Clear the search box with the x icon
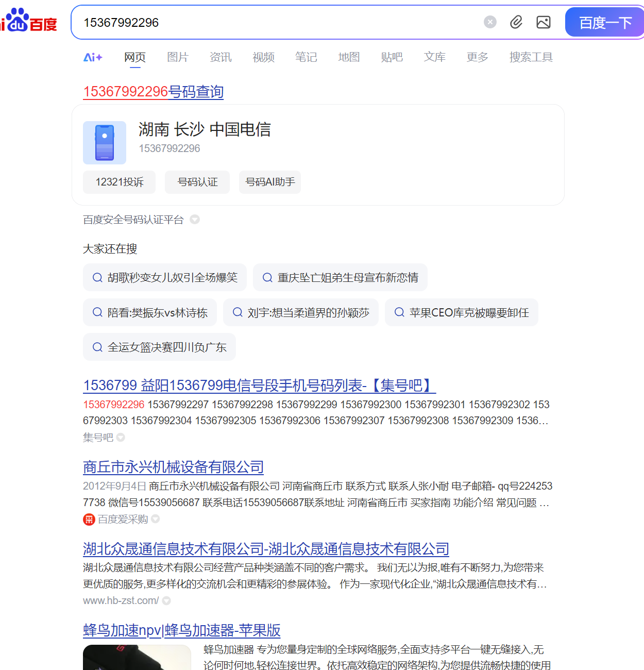The height and width of the screenshot is (670, 644). pyautogui.click(x=489, y=21)
